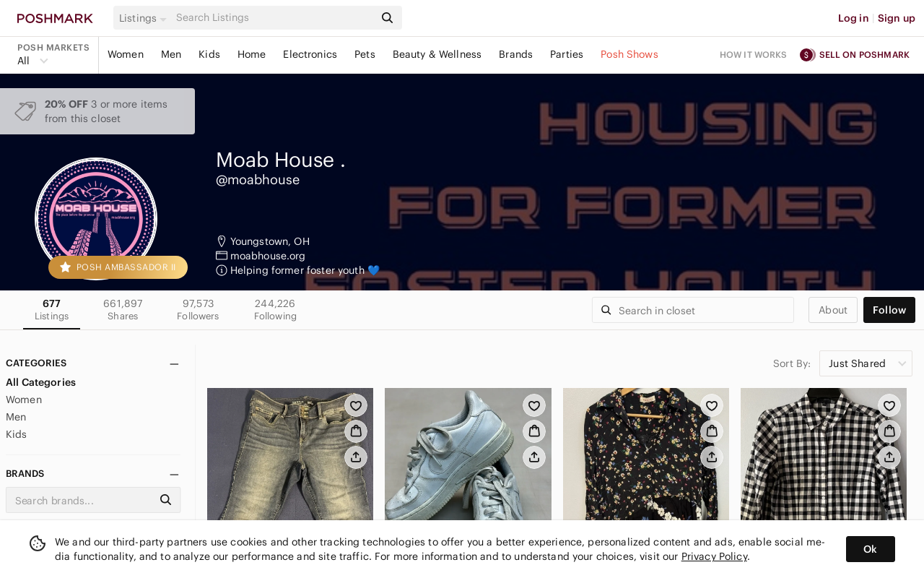924x578 pixels.
Task: Add floral blouse to bundle bag icon
Action: pos(712,431)
